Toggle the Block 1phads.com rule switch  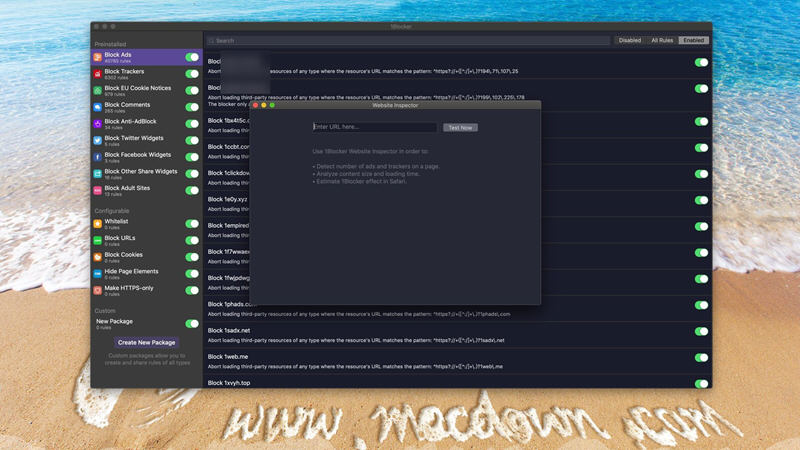click(x=701, y=305)
